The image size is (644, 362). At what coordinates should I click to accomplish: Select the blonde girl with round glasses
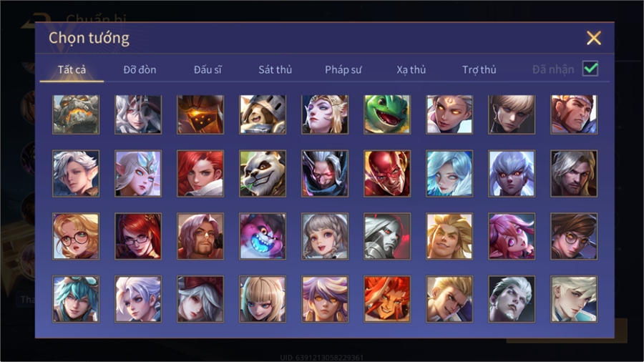(76, 236)
